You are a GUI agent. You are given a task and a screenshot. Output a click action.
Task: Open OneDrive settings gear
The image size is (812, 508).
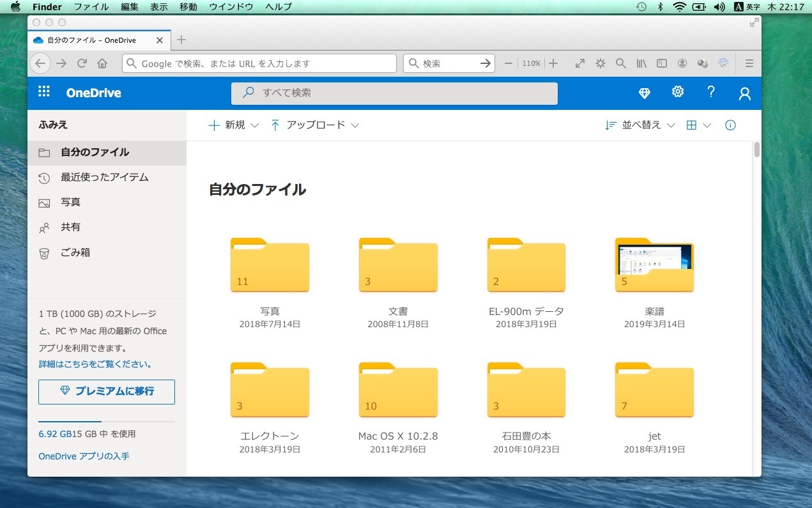point(678,92)
